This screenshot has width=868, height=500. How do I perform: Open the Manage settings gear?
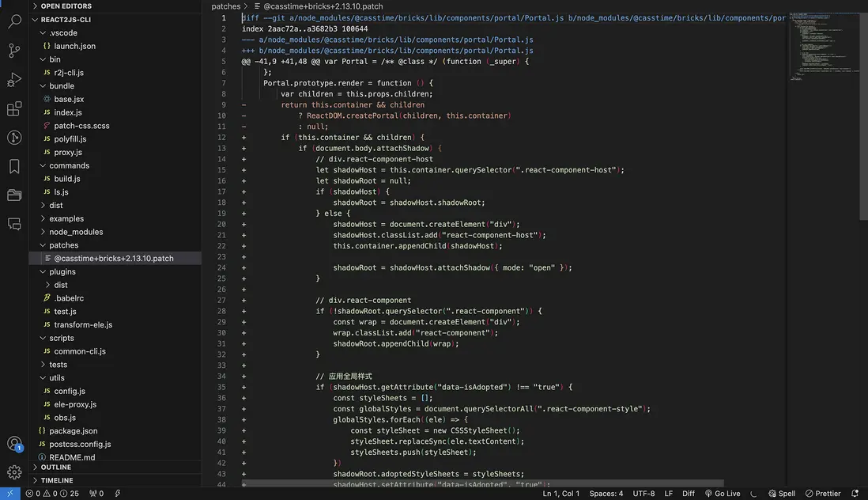click(14, 472)
